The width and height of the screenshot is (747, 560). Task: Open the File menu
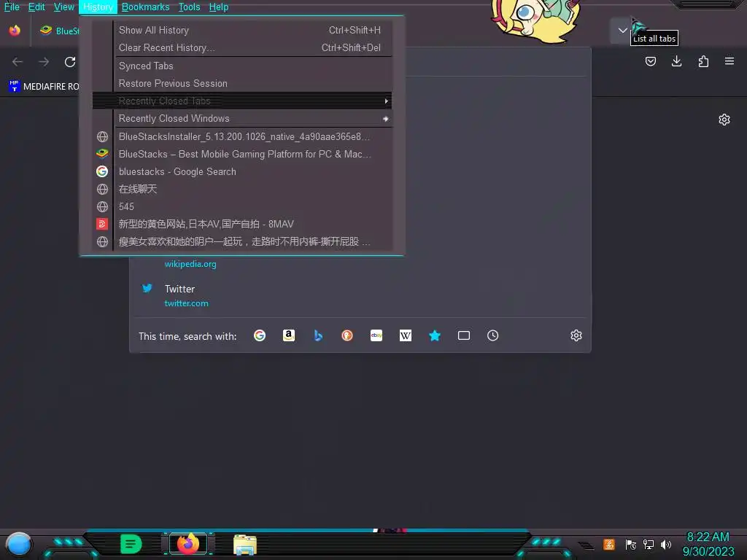[x=12, y=7]
